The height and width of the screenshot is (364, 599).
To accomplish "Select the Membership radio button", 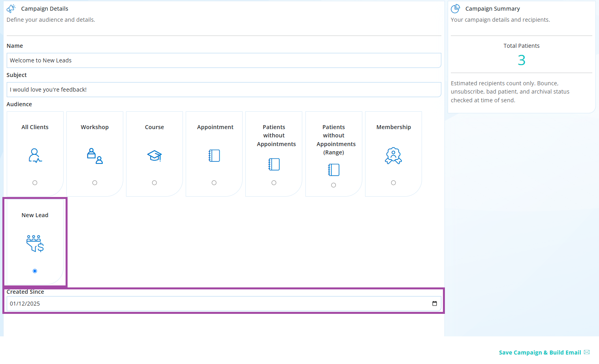I will 394,183.
